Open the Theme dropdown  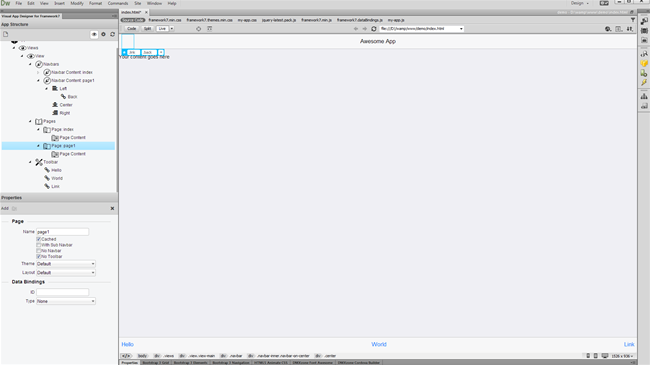click(65, 264)
